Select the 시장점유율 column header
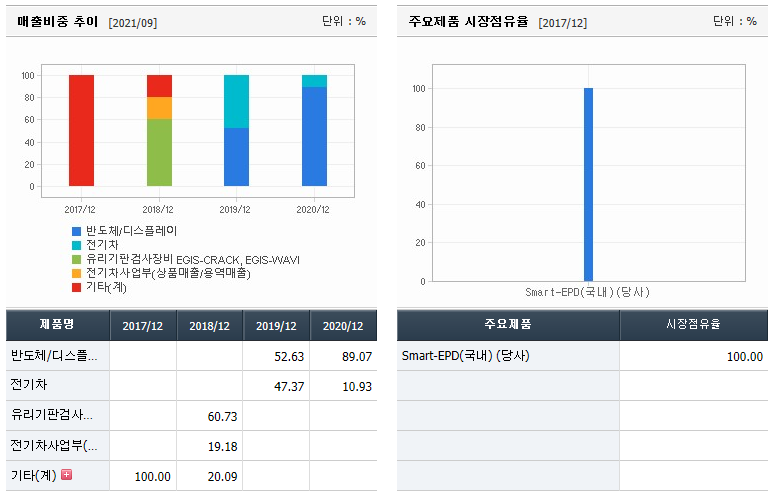 pyautogui.click(x=693, y=325)
